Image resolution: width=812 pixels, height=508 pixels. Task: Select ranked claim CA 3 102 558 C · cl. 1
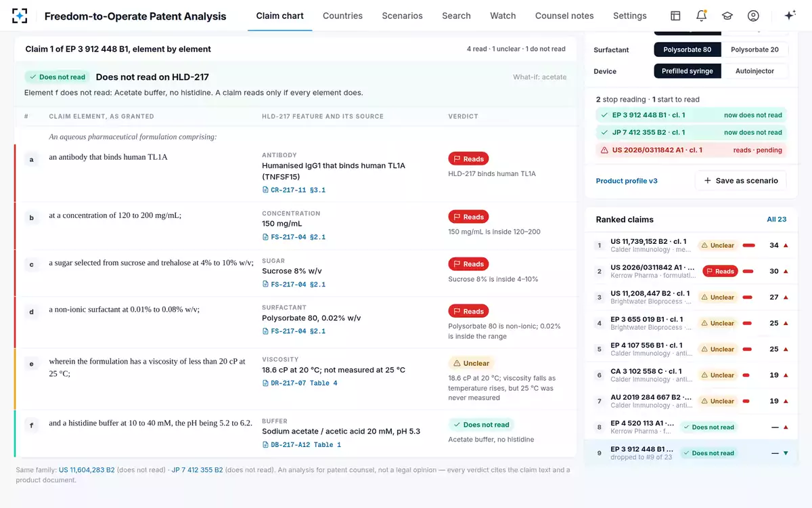tap(690, 375)
